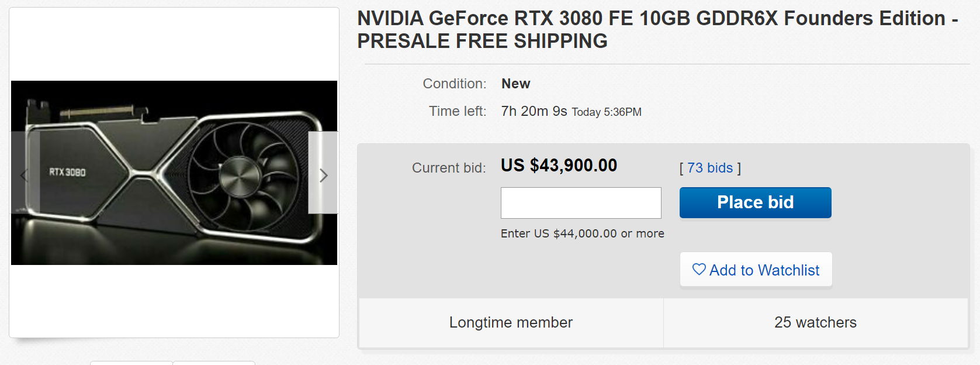
Task: Click the heart icon on Add to Watchlist
Action: click(x=698, y=269)
